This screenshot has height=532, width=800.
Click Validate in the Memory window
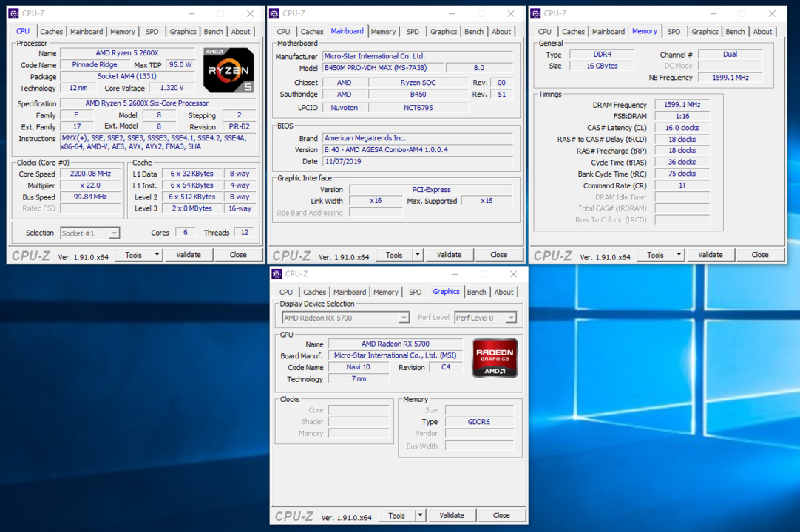tap(711, 255)
